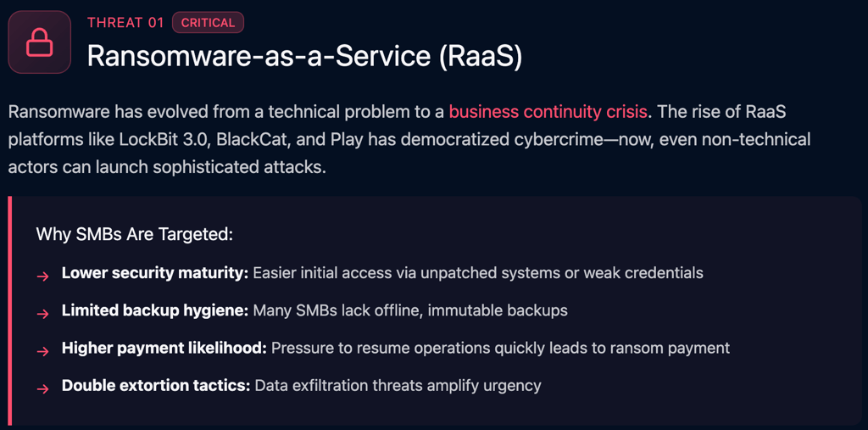
Task: Click the LockBit 3.0 mention in paragraph
Action: point(162,139)
